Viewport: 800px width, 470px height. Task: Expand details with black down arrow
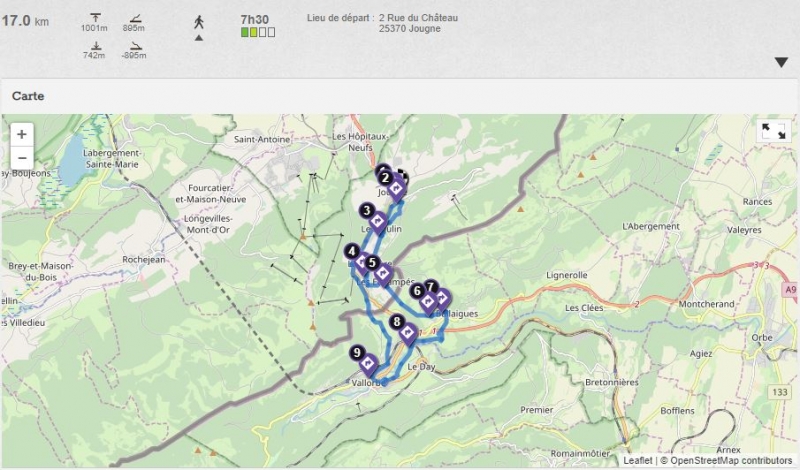coord(781,62)
